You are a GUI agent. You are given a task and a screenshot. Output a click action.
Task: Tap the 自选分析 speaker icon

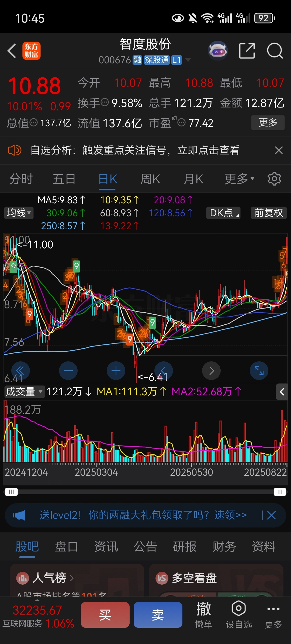tap(15, 150)
